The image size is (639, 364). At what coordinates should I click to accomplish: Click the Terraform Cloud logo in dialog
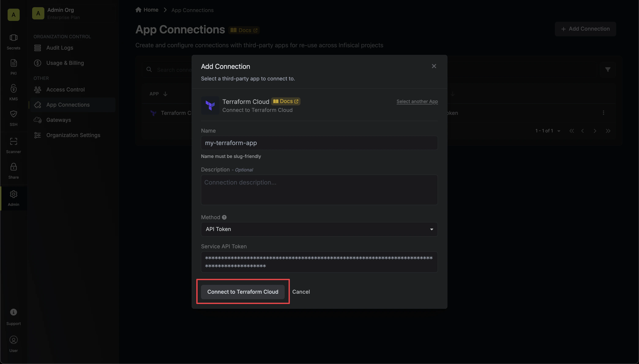click(x=210, y=106)
